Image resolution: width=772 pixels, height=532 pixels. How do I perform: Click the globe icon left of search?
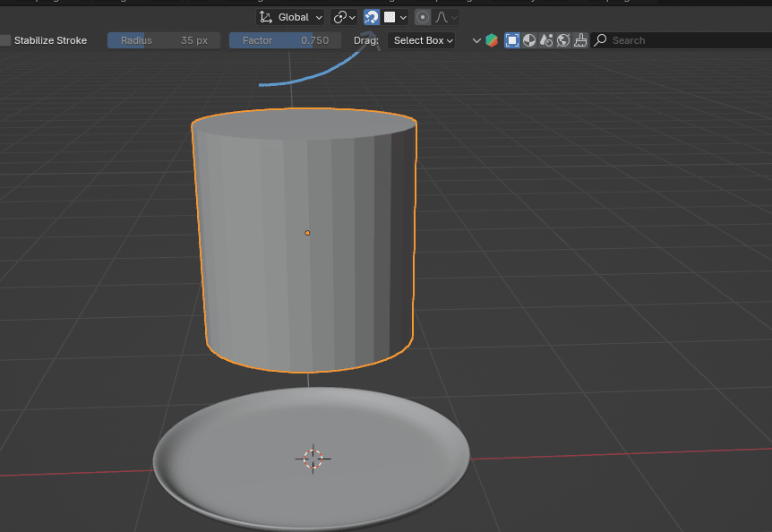point(563,40)
